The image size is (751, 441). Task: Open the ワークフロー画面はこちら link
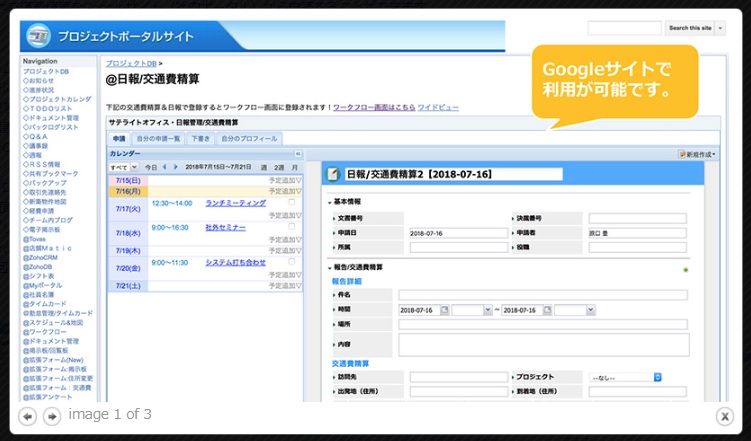point(374,107)
